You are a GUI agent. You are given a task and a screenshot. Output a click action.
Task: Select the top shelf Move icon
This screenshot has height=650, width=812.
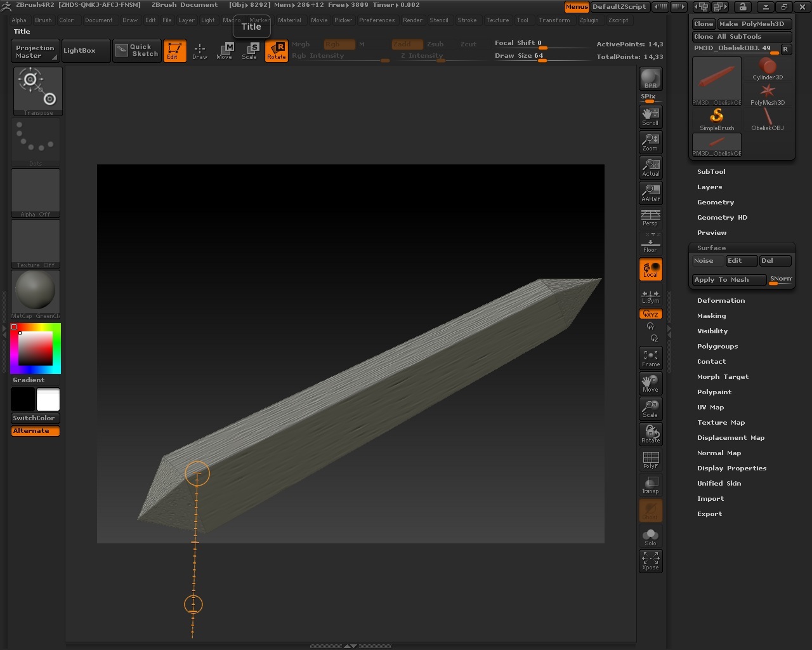coord(224,51)
